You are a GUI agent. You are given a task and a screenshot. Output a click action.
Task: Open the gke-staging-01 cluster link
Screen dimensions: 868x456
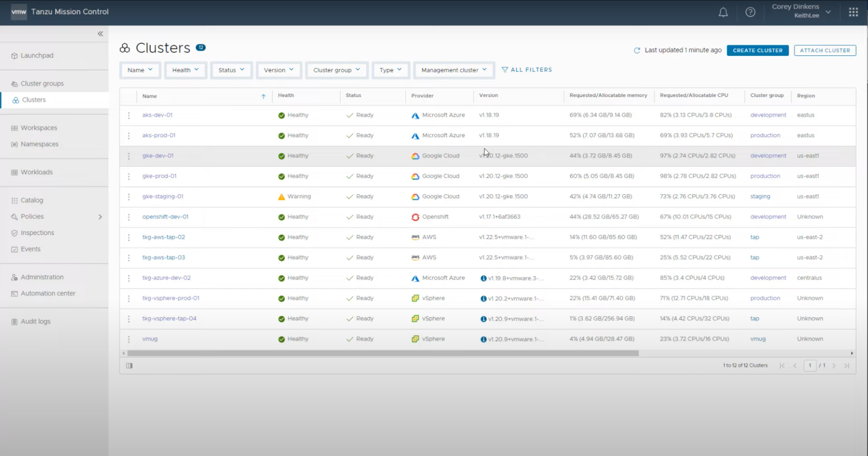pyautogui.click(x=163, y=196)
